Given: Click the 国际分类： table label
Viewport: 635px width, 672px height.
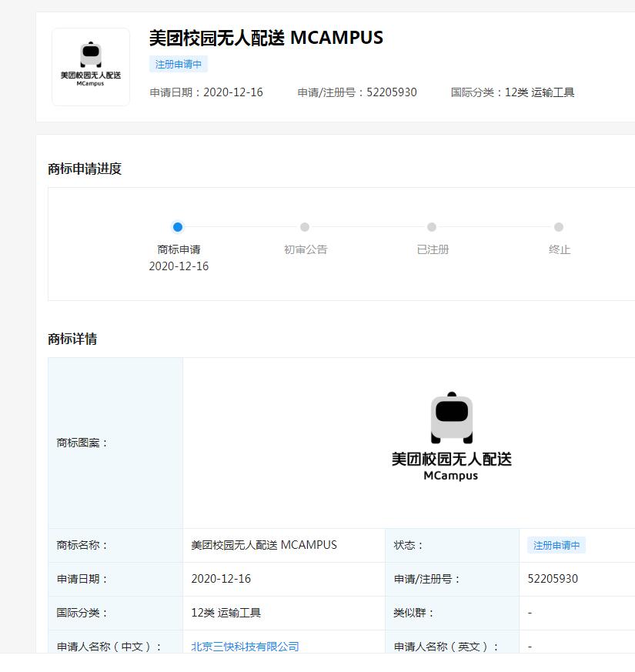Looking at the screenshot, I should tap(82, 613).
